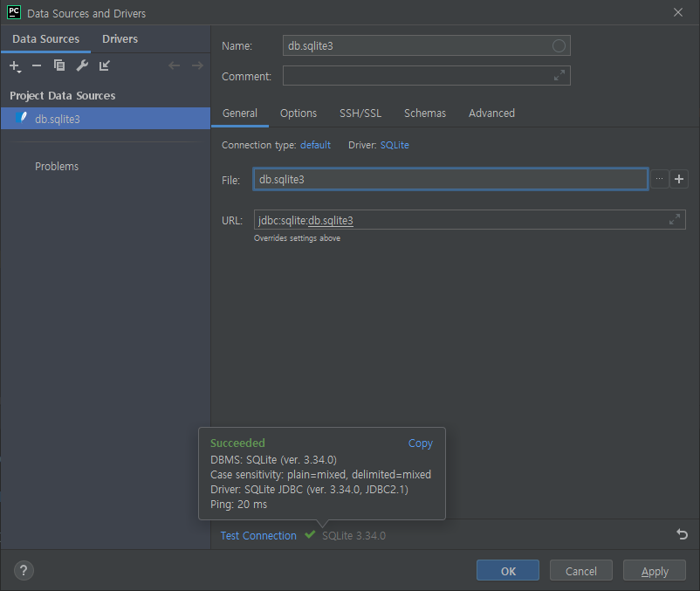Click 'DBMS: SQLite (ver. 3.34.0)' line
The height and width of the screenshot is (591, 700).
pyautogui.click(x=273, y=460)
